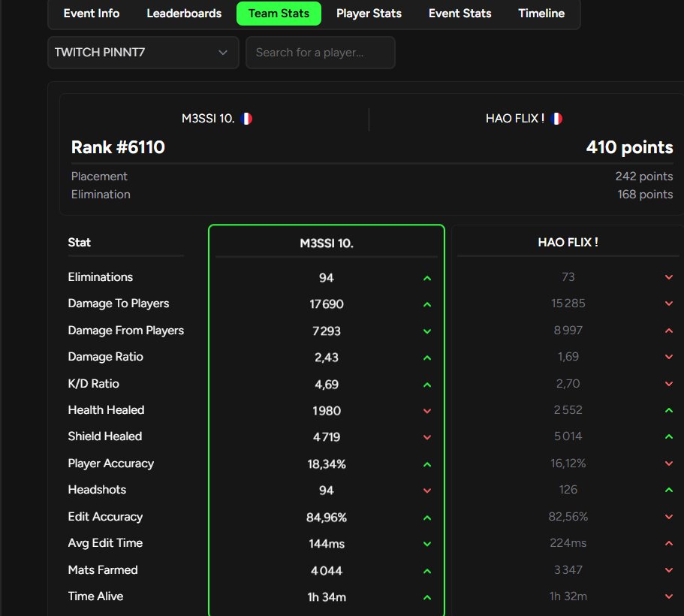Click M3SSI's 18,34% accuracy value
684x616 pixels.
(x=327, y=464)
